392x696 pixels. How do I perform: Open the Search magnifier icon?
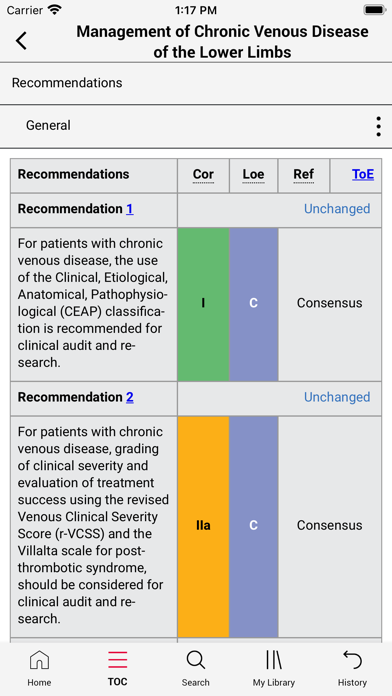tap(195, 660)
